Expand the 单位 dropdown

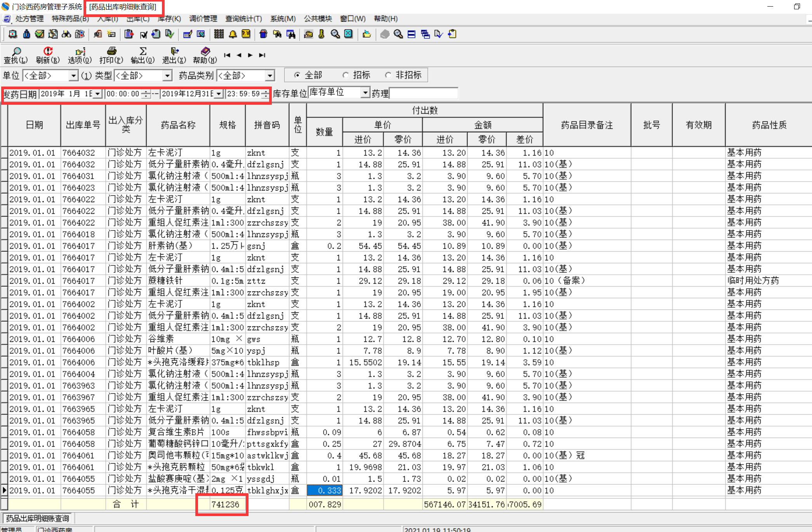[x=73, y=75]
